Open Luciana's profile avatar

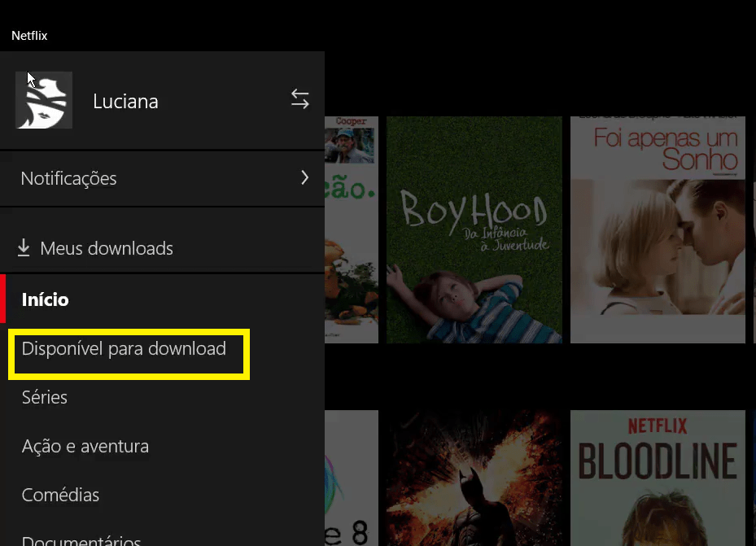click(44, 100)
